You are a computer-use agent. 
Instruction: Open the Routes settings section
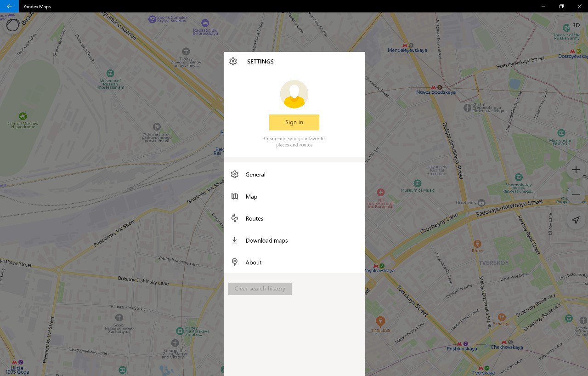294,219
